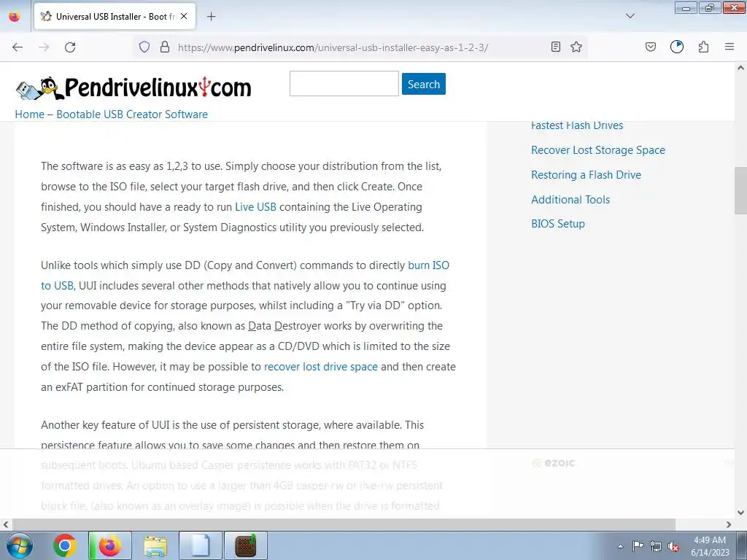Launch Google Chrome from the taskbar
The height and width of the screenshot is (560, 747).
pos(65,545)
